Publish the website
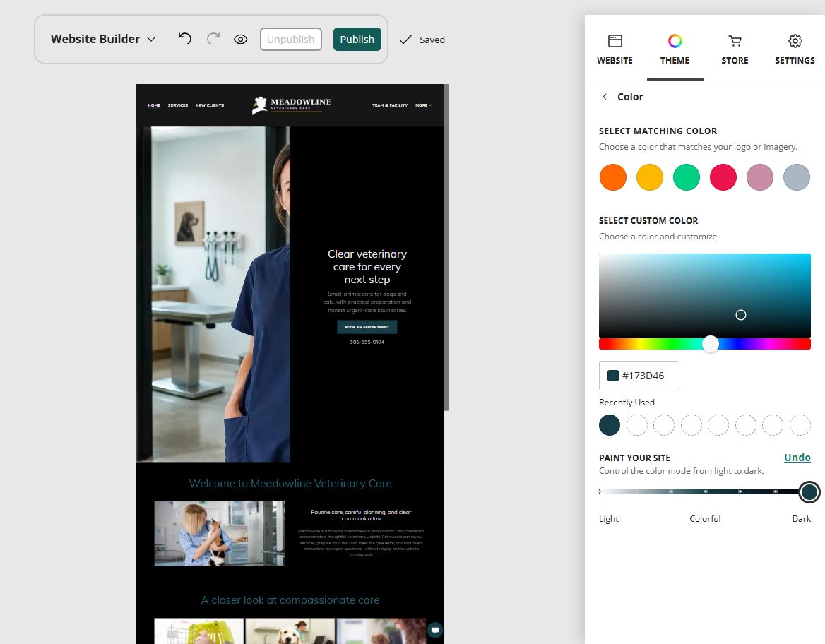The width and height of the screenshot is (825, 644). [x=357, y=40]
